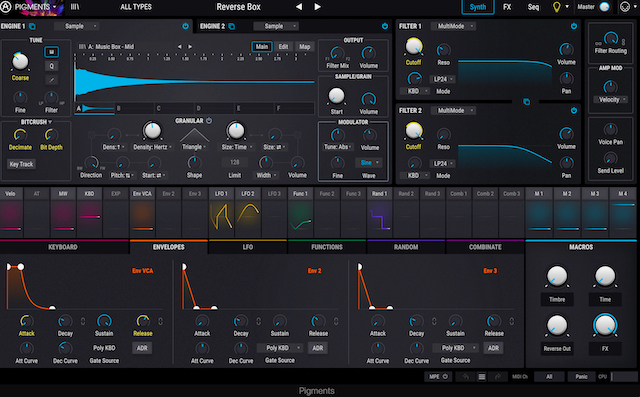Click the Env VCA decay link arrows icon
Image resolution: width=640 pixels, height=397 pixels.
click(x=83, y=322)
